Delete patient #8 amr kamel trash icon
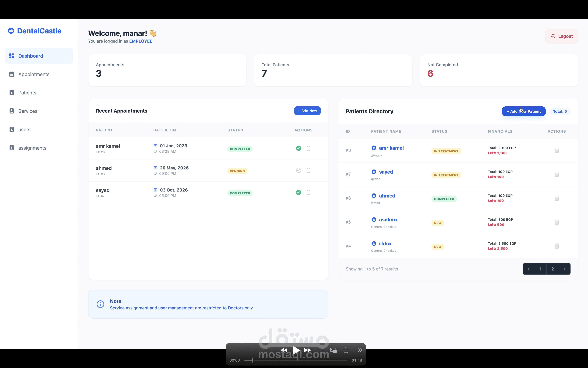 [x=557, y=150]
